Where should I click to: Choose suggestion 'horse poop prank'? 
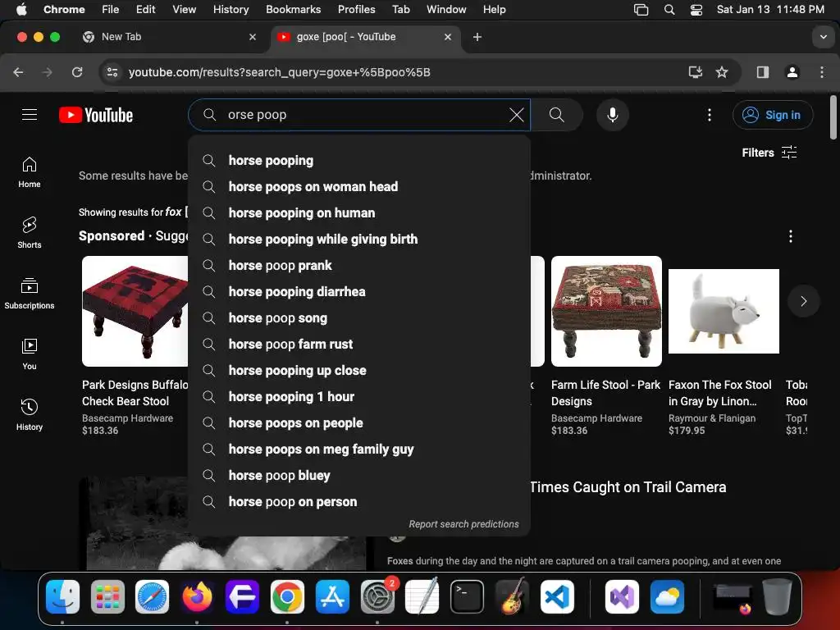[359, 265]
